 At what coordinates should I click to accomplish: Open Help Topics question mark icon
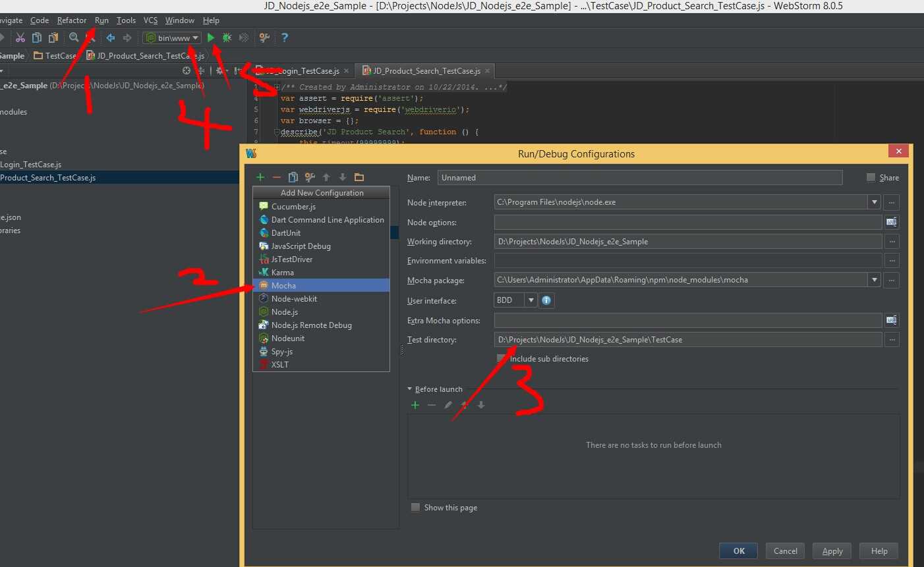285,38
